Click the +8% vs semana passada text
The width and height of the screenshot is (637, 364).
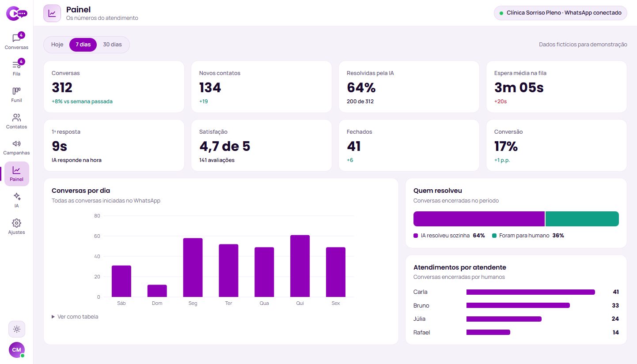82,101
